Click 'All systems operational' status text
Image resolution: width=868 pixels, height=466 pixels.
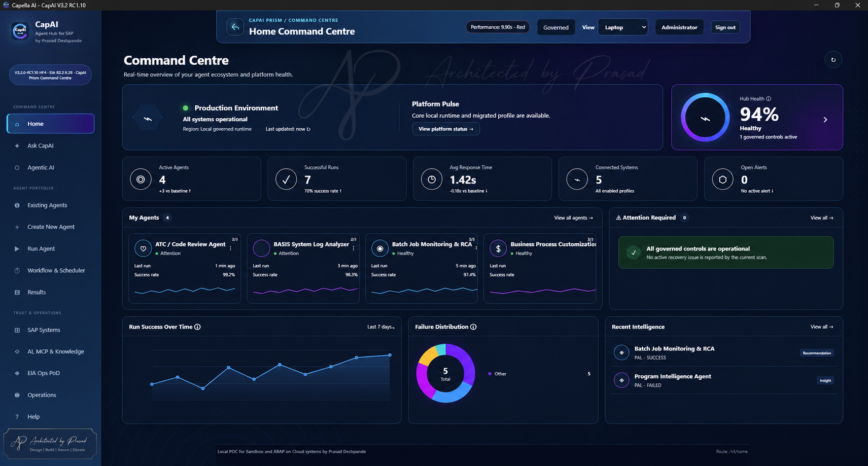pyautogui.click(x=215, y=119)
